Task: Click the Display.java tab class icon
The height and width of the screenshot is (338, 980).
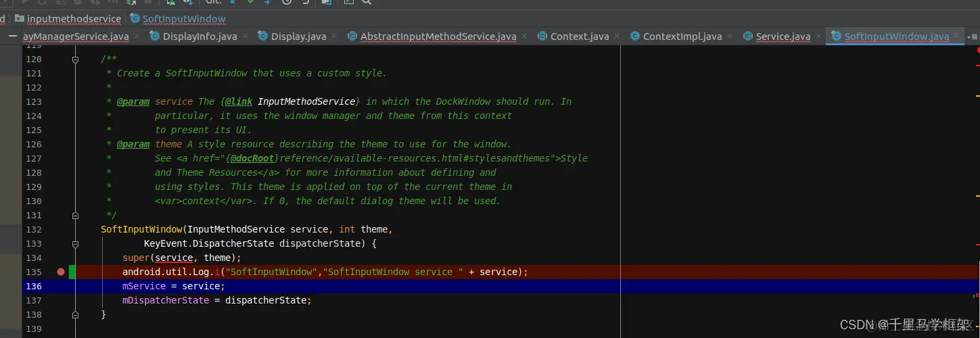Action: [262, 37]
